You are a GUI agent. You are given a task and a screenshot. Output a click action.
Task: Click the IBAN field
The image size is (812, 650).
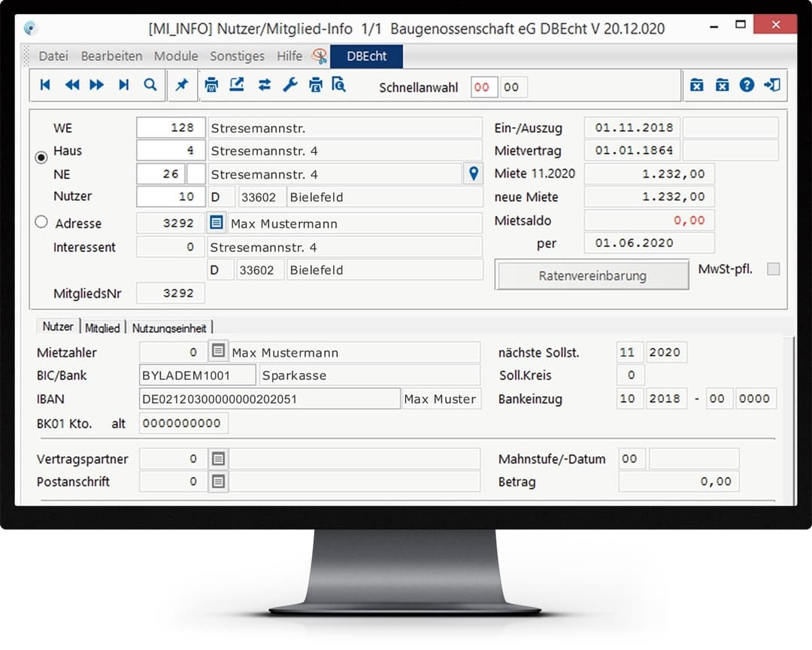click(x=270, y=399)
